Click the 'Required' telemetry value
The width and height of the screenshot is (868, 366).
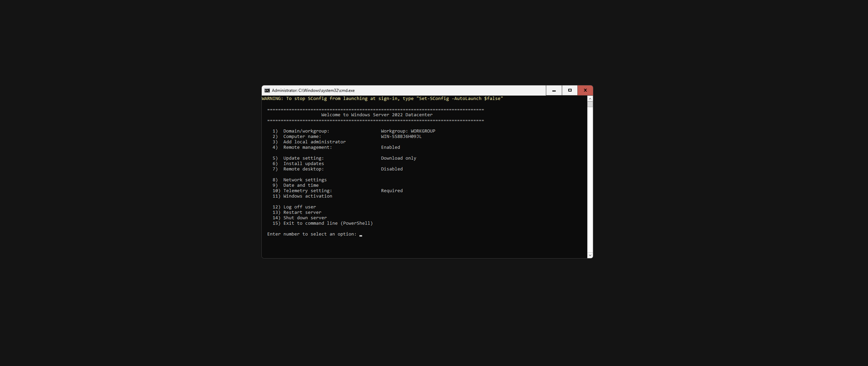click(391, 191)
